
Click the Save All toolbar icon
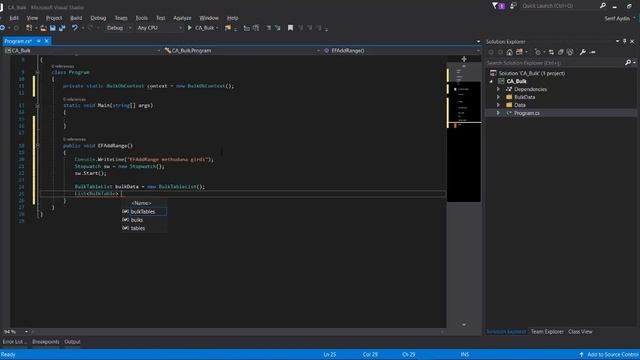(x=62, y=28)
